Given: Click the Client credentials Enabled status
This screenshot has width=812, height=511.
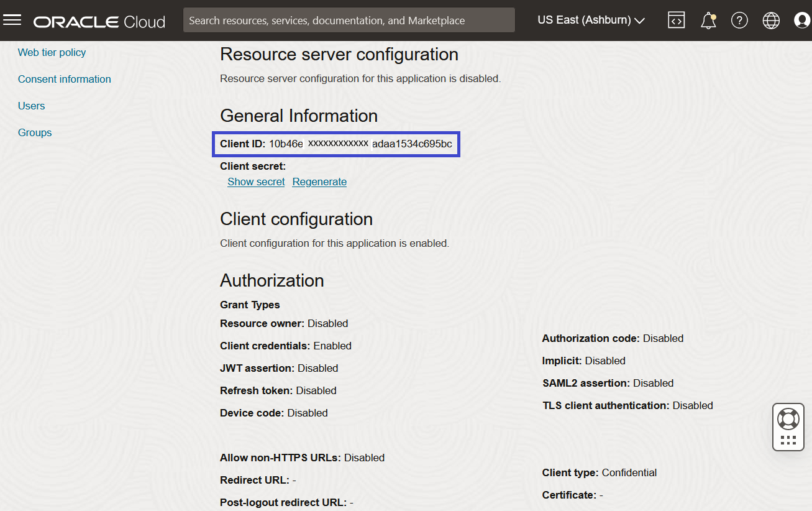Looking at the screenshot, I should (285, 346).
